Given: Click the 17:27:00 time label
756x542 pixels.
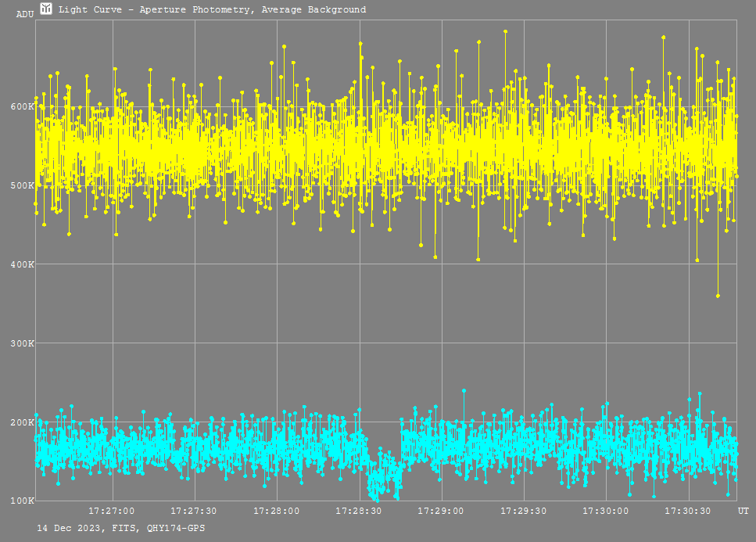Looking at the screenshot, I should pyautogui.click(x=111, y=511).
